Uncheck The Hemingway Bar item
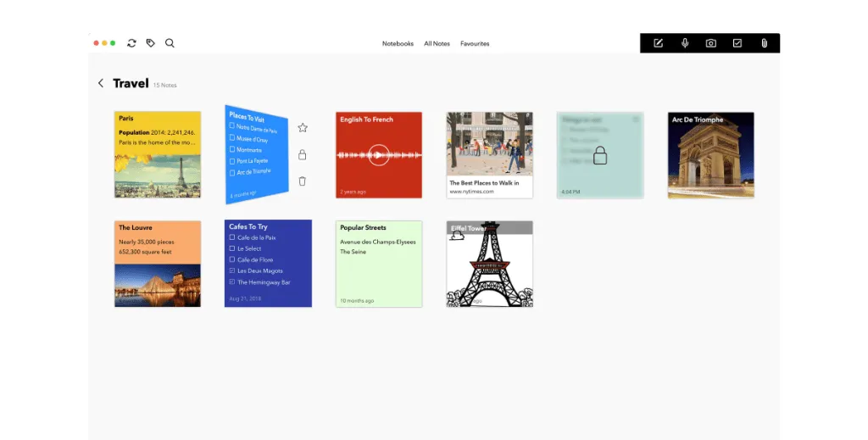 click(232, 282)
